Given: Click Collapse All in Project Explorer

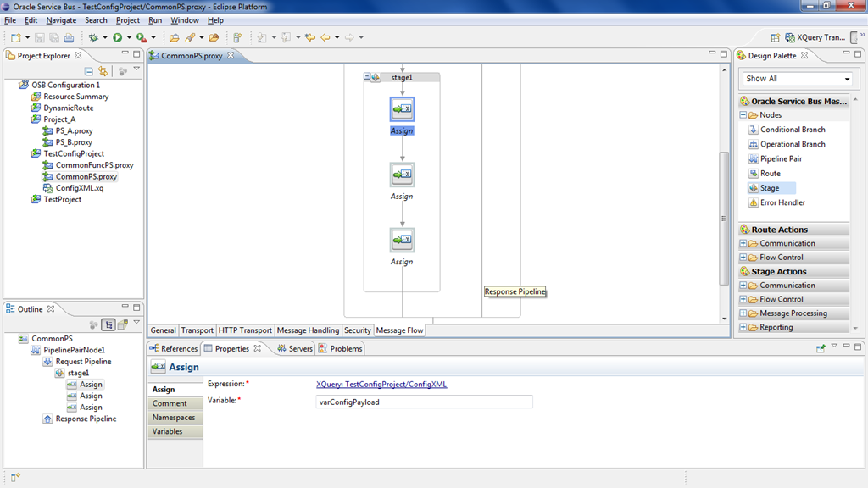Looking at the screenshot, I should pos(88,71).
